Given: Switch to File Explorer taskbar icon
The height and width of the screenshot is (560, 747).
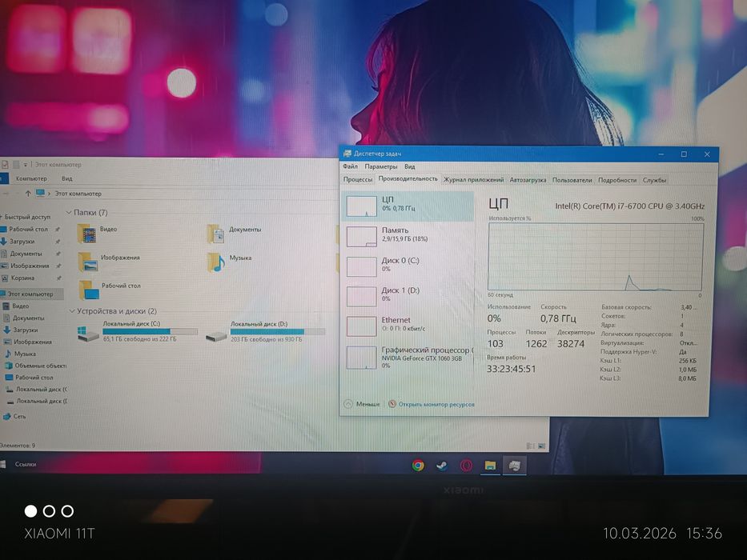Looking at the screenshot, I should [x=490, y=466].
